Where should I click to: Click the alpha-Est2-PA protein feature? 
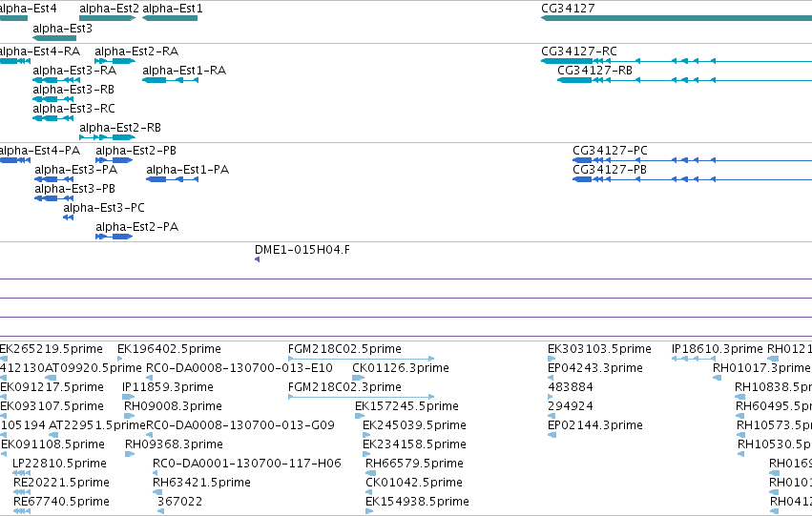[114, 237]
